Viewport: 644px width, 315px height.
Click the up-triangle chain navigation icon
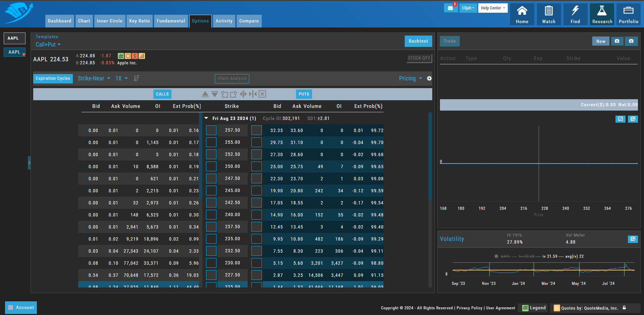click(205, 94)
